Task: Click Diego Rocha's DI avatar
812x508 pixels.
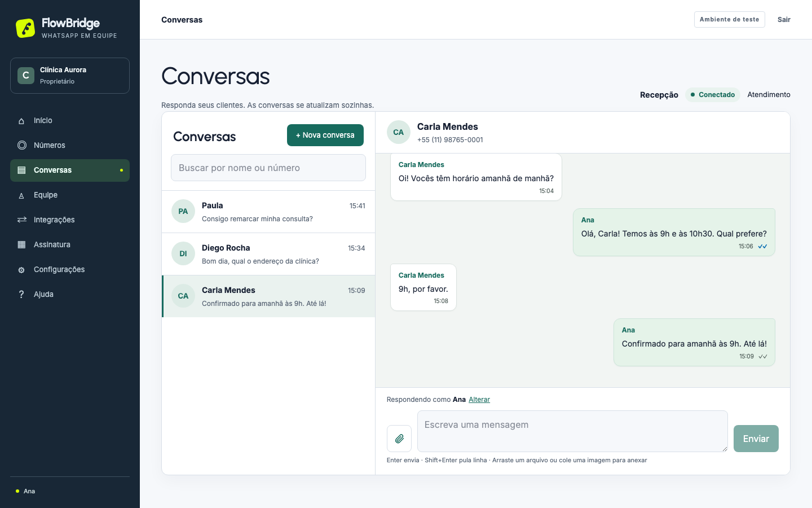Action: point(183,253)
